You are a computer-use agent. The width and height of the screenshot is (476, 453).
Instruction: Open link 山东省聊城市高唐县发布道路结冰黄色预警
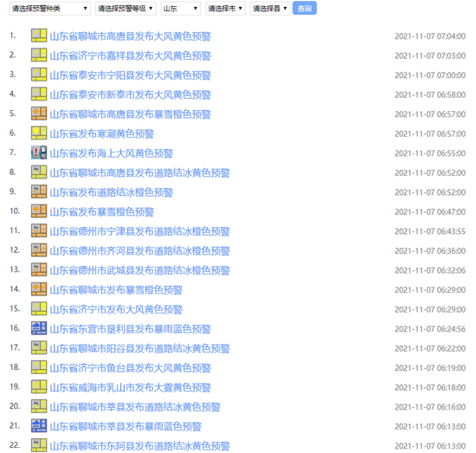[139, 173]
